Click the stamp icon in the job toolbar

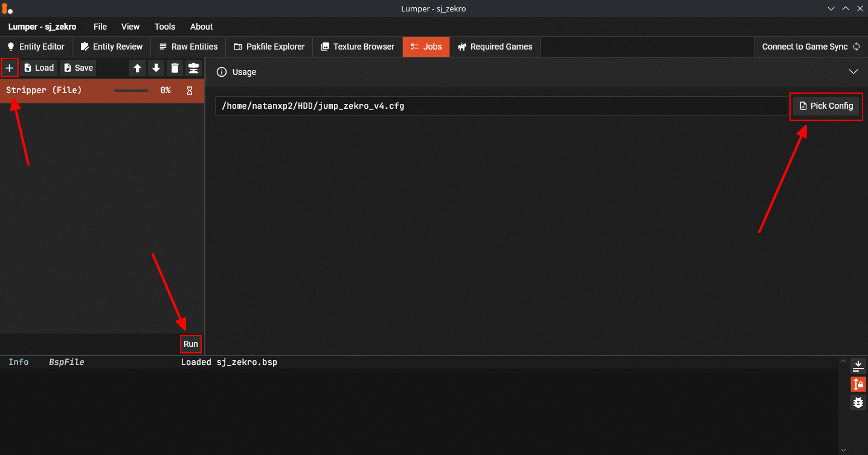click(x=193, y=68)
